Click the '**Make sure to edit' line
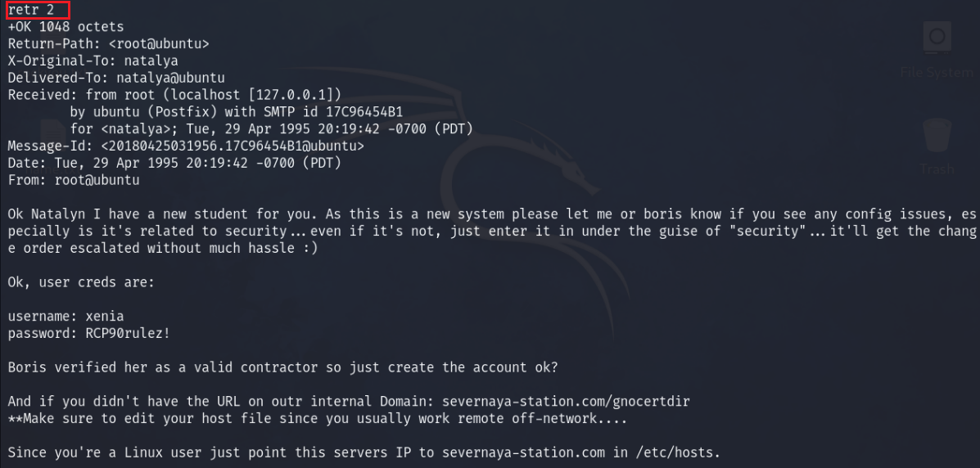Image resolution: width=980 pixels, height=468 pixels. (x=317, y=419)
